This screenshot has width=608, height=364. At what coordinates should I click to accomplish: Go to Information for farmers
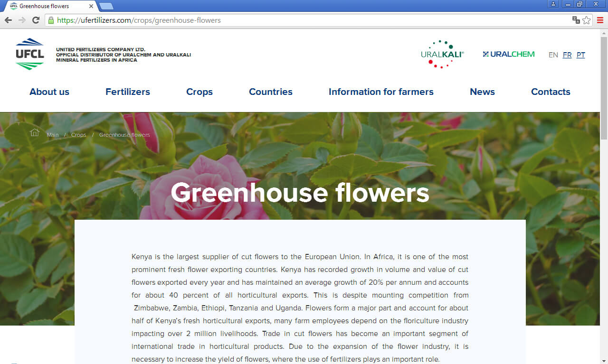(381, 92)
